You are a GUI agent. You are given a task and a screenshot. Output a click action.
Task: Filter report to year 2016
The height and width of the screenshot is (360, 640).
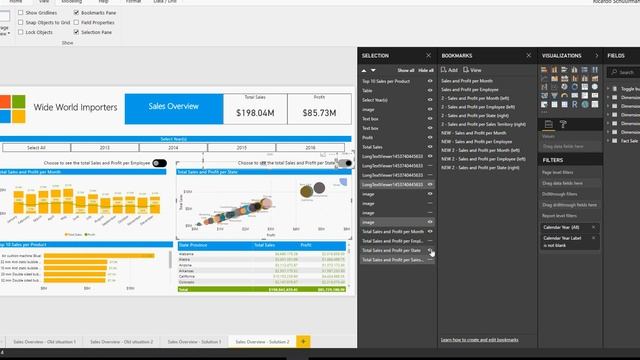tap(310, 147)
